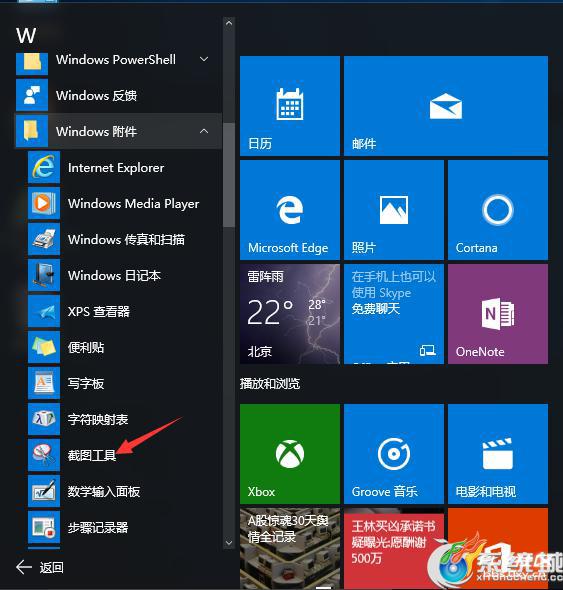Launch the Microsoft Edge tile
This screenshot has height=590, width=563.
(290, 210)
